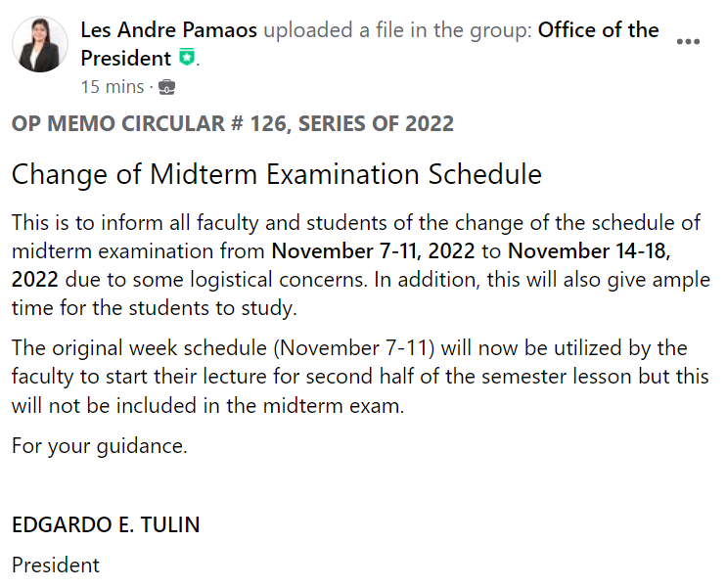Click the Change of Midterm Examination Schedule heading
727x588 pixels.
[276, 175]
